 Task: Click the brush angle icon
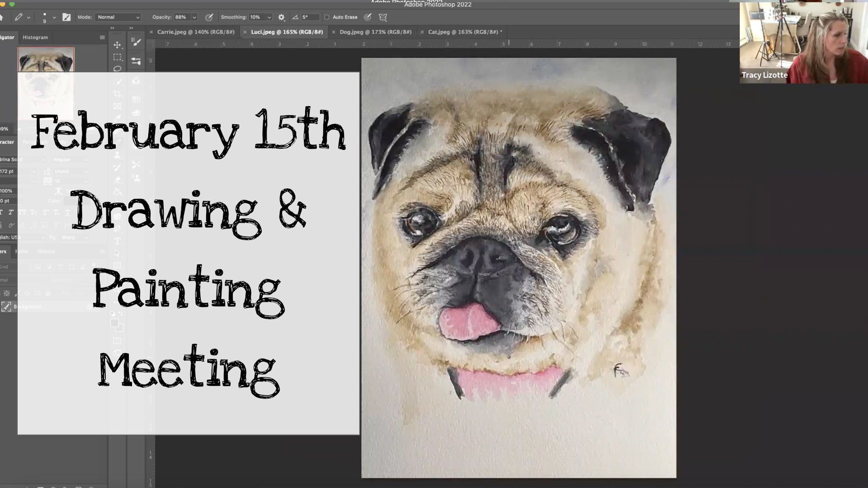coord(295,17)
